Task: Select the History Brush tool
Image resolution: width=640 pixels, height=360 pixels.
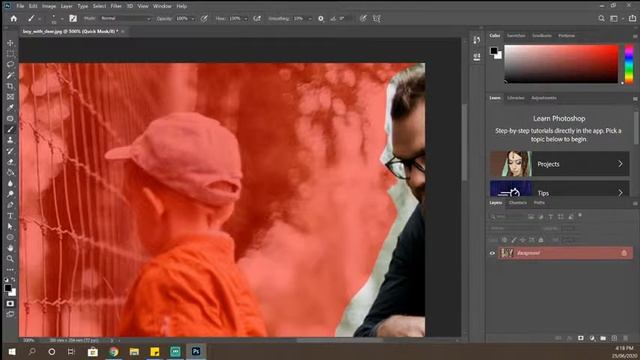Action: tap(11, 151)
